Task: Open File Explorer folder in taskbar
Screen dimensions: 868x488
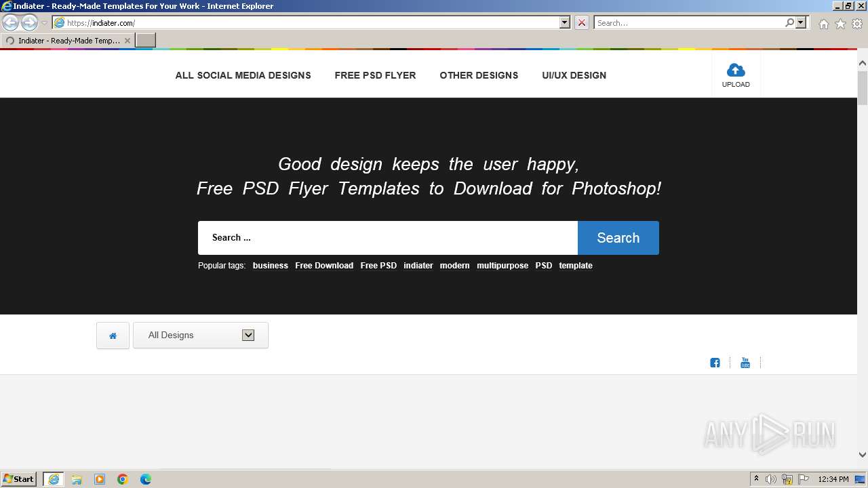Action: (77, 479)
